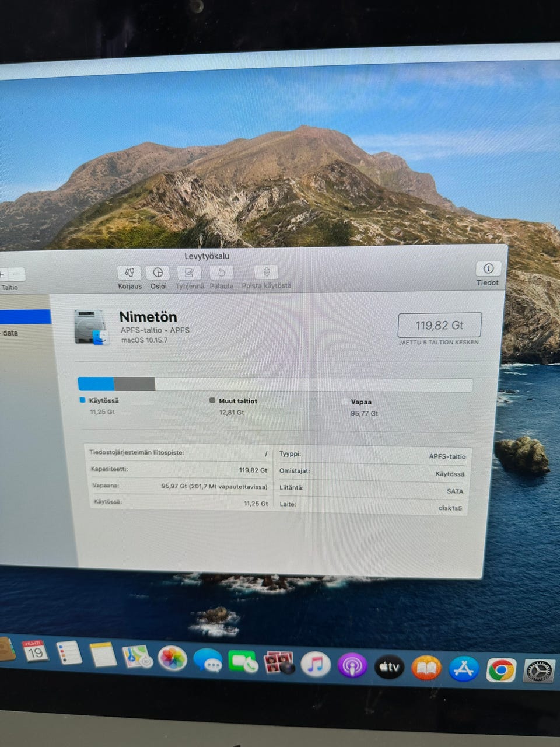Click the Vapaana 95,97 Gt value
The image size is (560, 747).
pos(214,486)
